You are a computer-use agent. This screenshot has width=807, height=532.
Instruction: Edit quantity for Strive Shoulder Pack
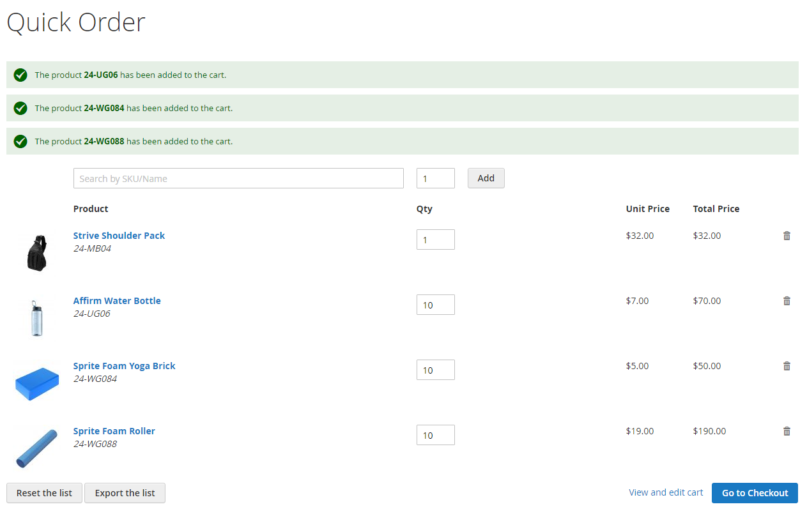pos(435,239)
